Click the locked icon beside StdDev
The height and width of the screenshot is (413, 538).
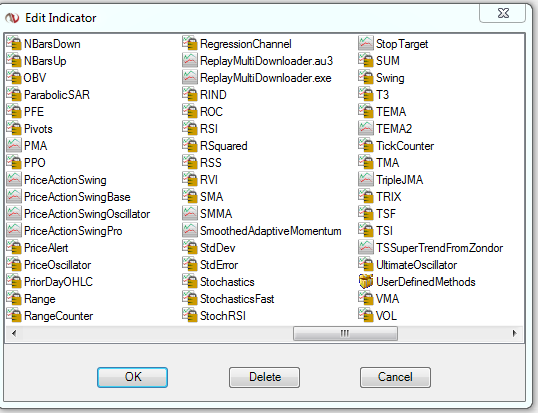coord(190,248)
